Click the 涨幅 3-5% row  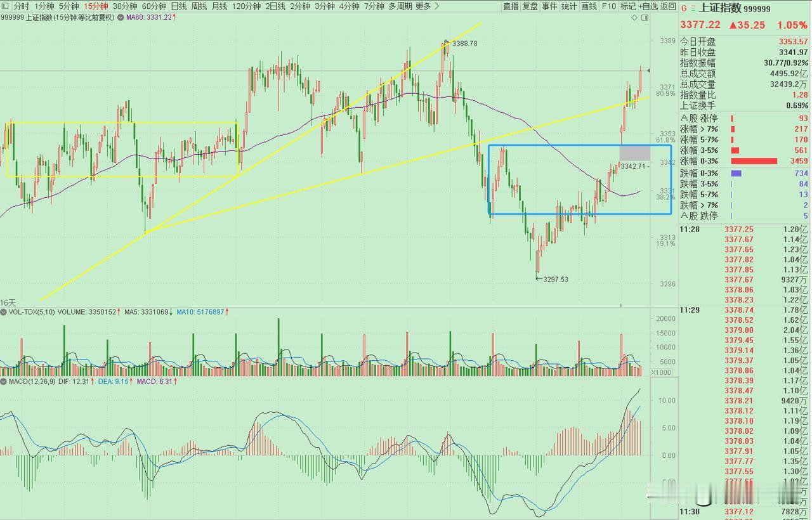tap(744, 150)
